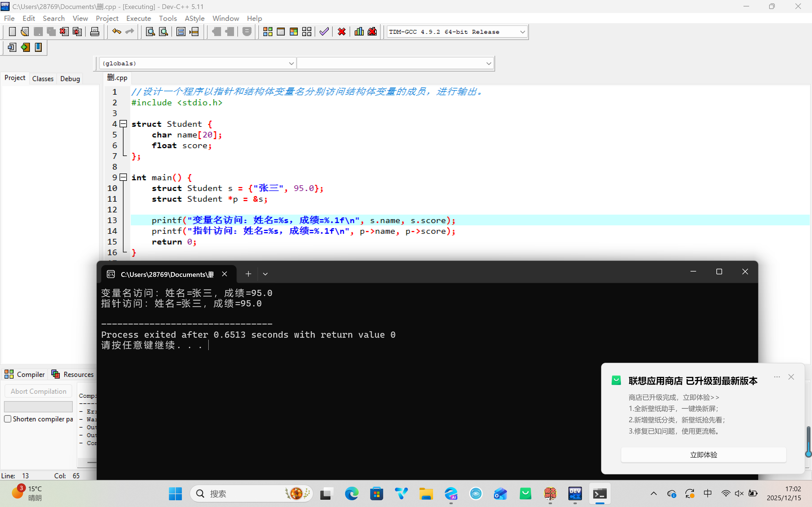
Task: Switch to the Classes tab
Action: [x=43, y=79]
